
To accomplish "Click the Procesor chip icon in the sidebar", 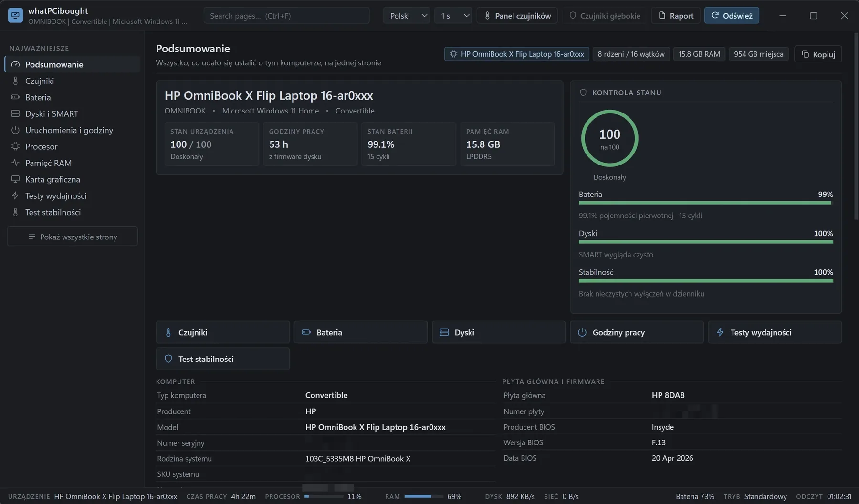I will click(x=15, y=146).
